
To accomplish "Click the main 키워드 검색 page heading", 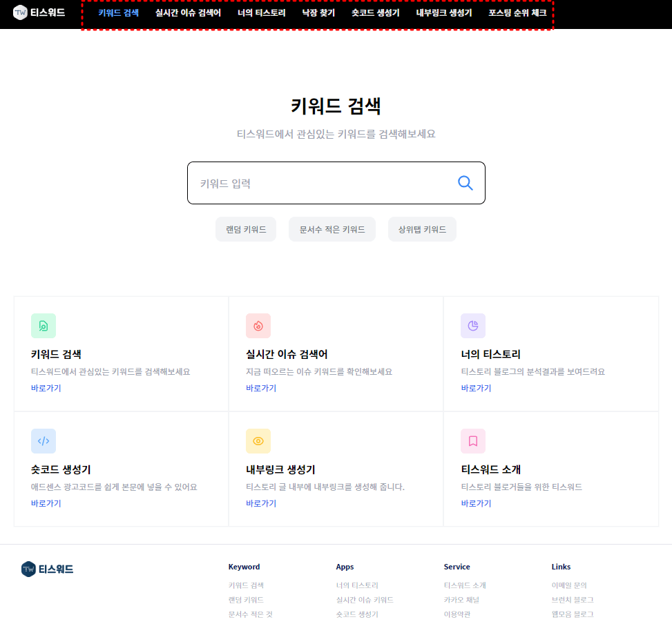I will tap(336, 106).
